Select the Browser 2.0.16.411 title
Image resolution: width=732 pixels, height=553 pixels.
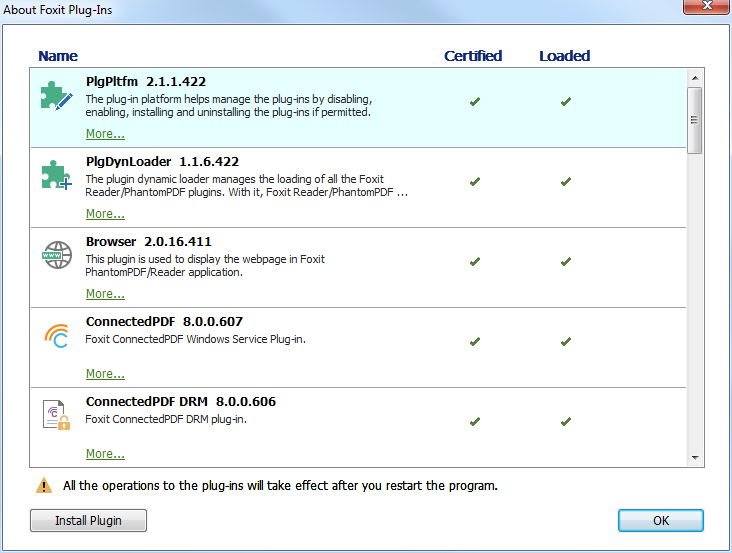coord(148,242)
